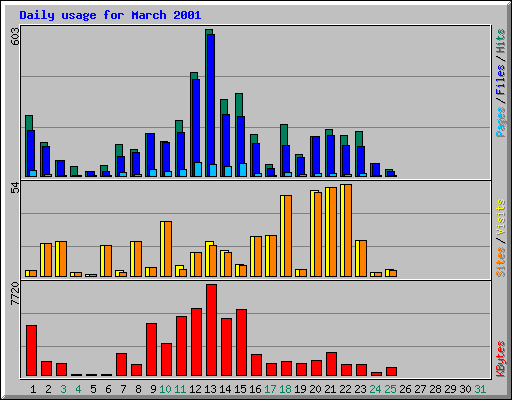Click day 9 on the x-axis
Screen dimensions: 512x400
tap(153, 389)
